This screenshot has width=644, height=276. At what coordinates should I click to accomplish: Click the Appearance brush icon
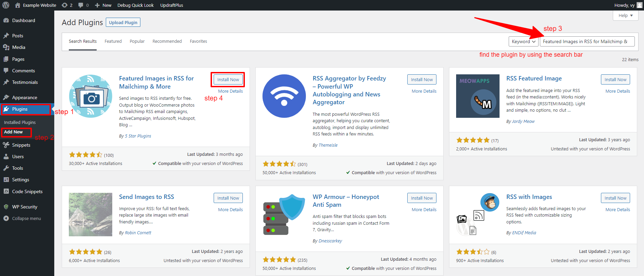(x=6, y=97)
